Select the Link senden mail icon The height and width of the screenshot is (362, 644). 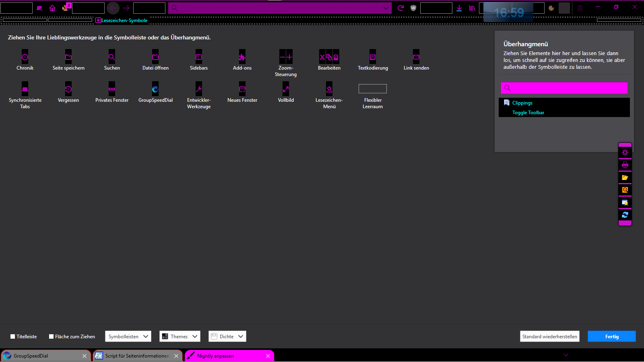click(x=416, y=57)
